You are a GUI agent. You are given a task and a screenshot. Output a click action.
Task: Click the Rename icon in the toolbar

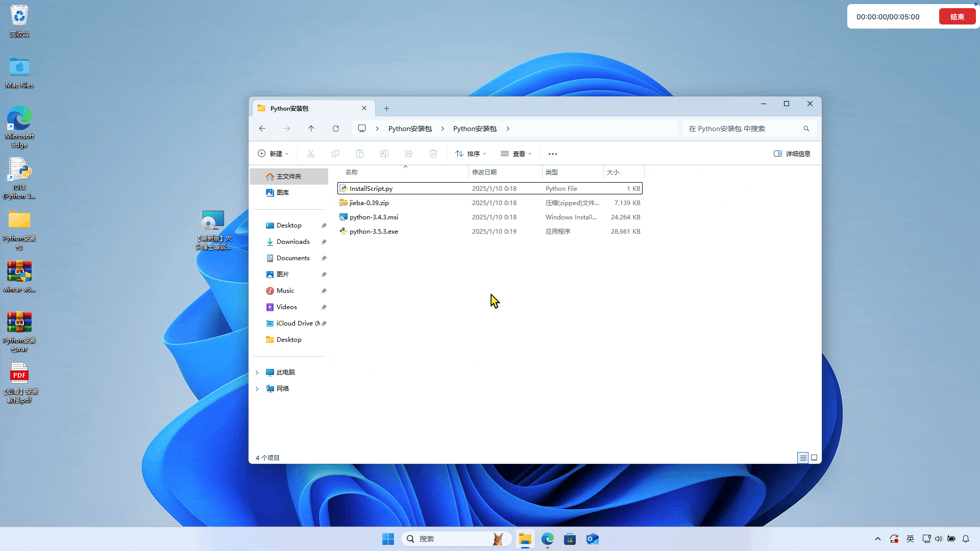(x=384, y=154)
